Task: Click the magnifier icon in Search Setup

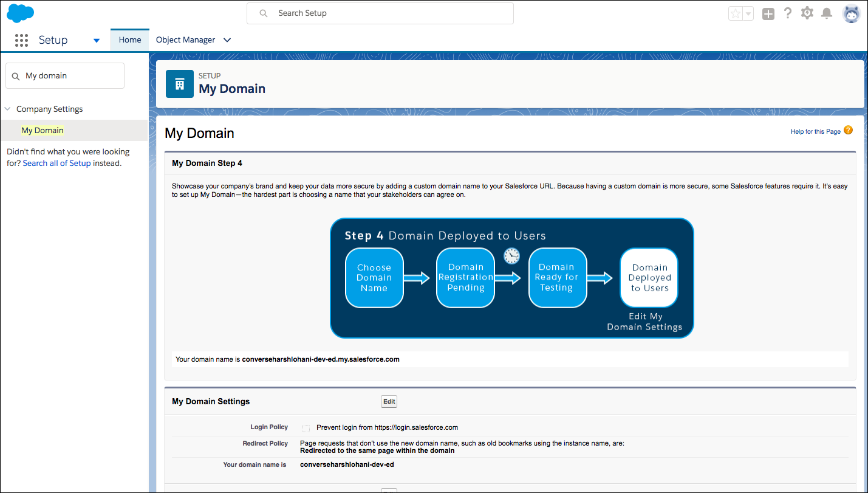Action: [264, 13]
